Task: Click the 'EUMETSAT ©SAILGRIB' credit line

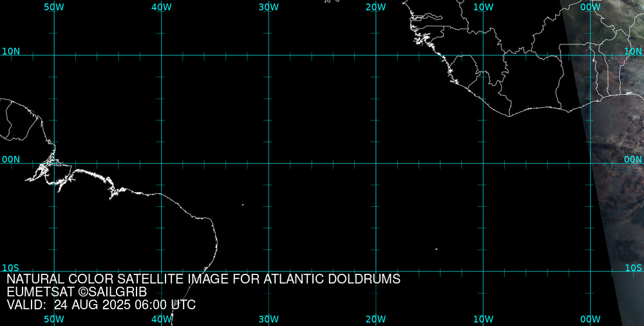Action: point(77,292)
